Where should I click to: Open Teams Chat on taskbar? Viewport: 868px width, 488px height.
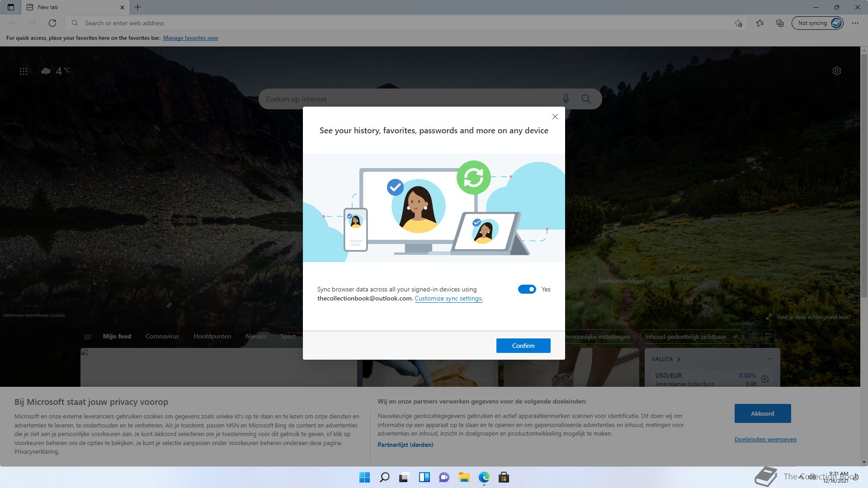(x=444, y=477)
